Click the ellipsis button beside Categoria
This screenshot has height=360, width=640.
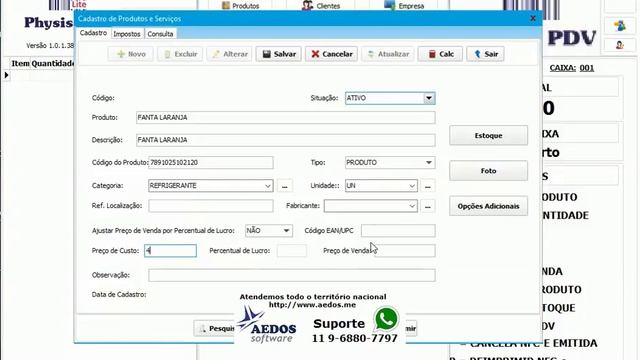285,186
